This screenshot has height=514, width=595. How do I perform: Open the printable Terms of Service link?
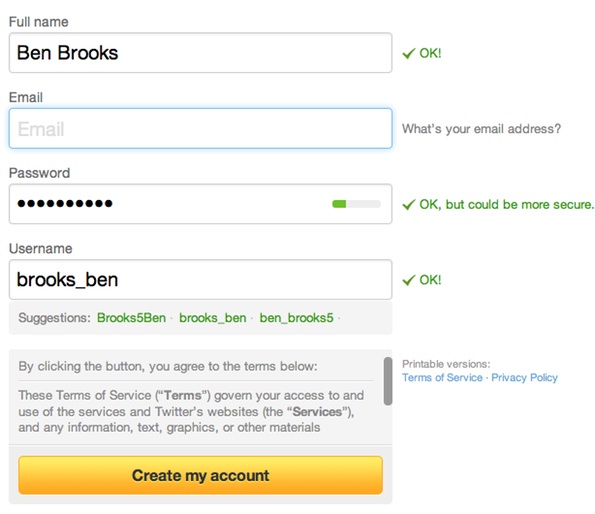point(442,378)
